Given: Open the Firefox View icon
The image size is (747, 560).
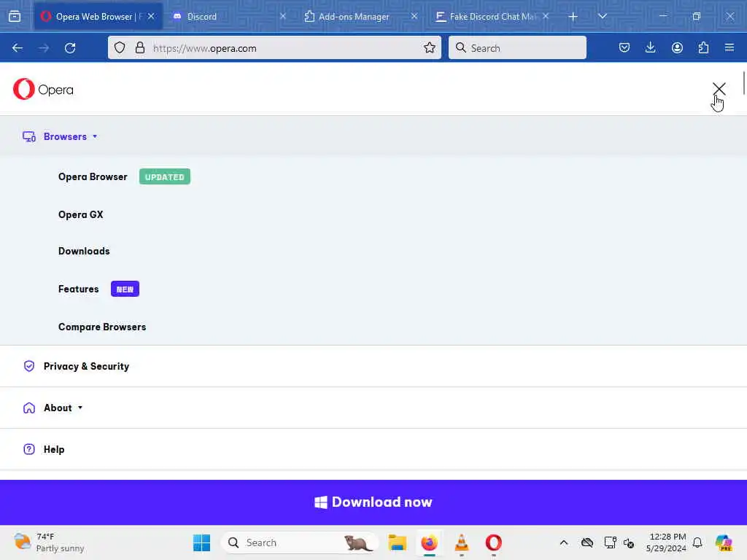Looking at the screenshot, I should coord(15,16).
